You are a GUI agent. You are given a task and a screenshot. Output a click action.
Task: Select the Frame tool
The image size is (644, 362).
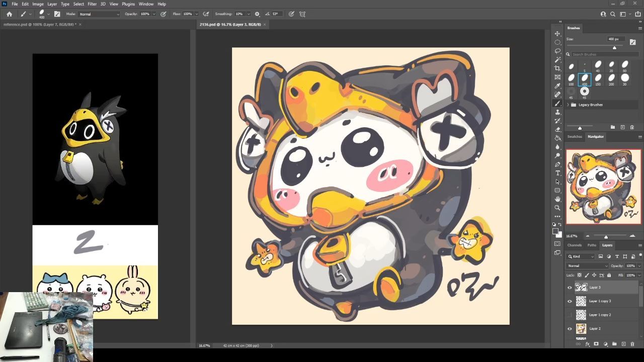[557, 77]
